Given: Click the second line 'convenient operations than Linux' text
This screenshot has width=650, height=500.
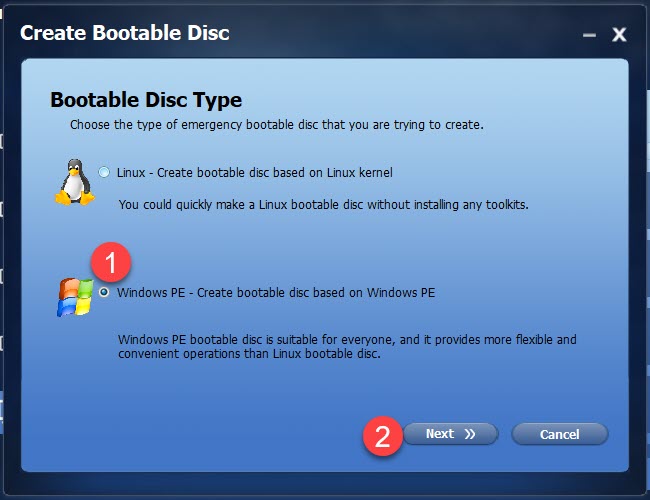Looking at the screenshot, I should point(249,354).
